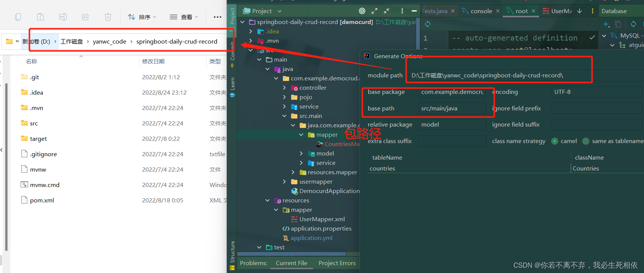Select the camel class name strategy
Image resolution: width=644 pixels, height=273 pixels.
(x=555, y=141)
